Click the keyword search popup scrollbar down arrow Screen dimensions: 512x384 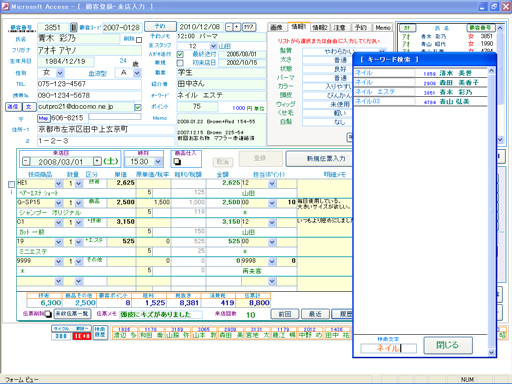point(491,352)
